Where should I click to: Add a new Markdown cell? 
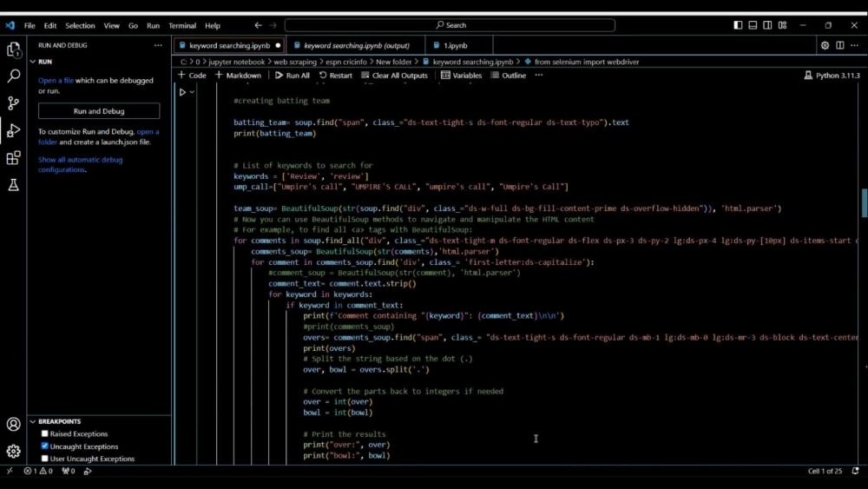click(x=238, y=76)
